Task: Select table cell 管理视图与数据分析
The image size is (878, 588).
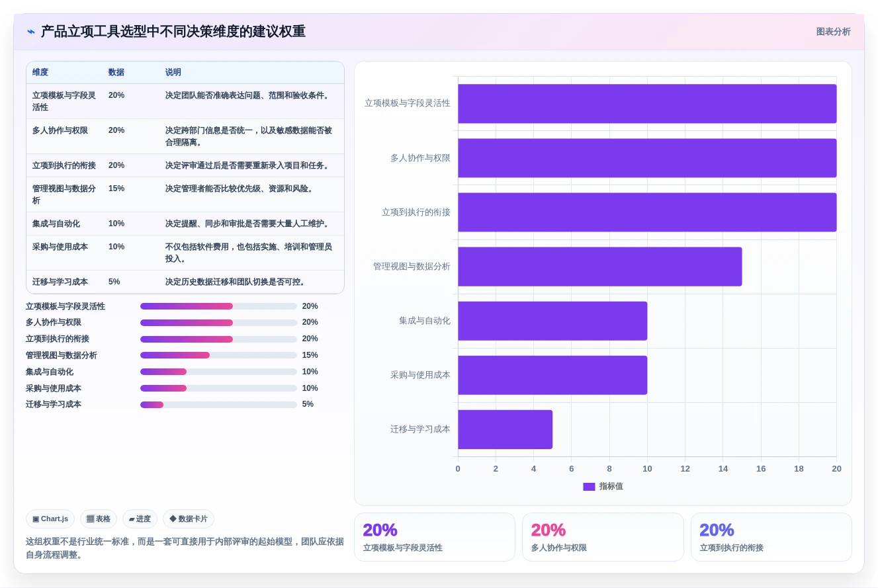Action: 64,194
